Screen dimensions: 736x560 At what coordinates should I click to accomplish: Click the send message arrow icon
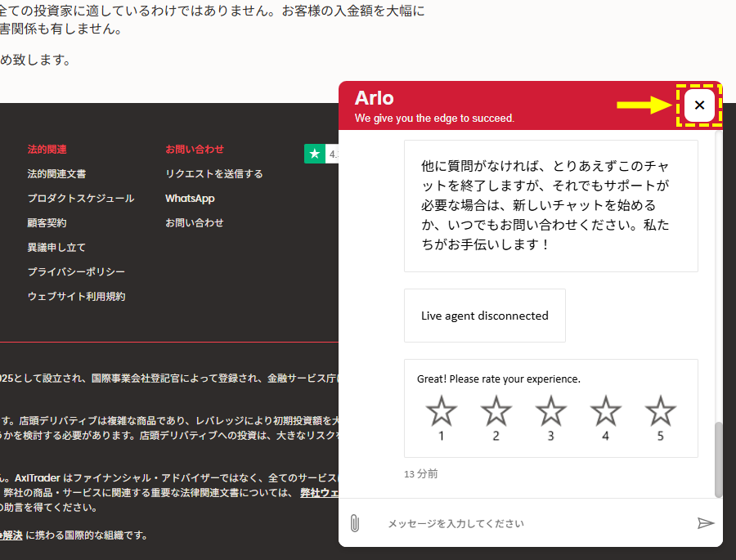[705, 523]
